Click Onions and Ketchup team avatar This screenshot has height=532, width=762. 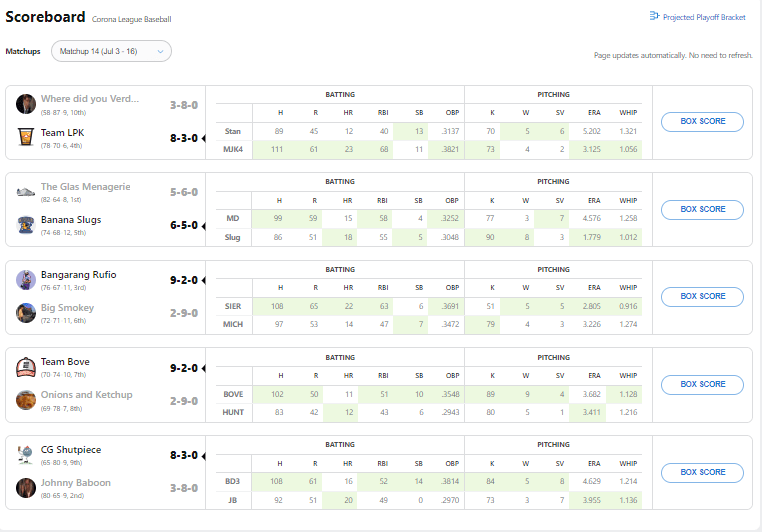coord(26,400)
